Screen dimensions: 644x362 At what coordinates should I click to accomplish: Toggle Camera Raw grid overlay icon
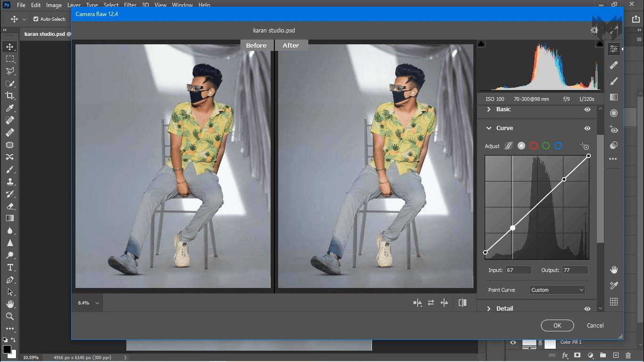613,302
